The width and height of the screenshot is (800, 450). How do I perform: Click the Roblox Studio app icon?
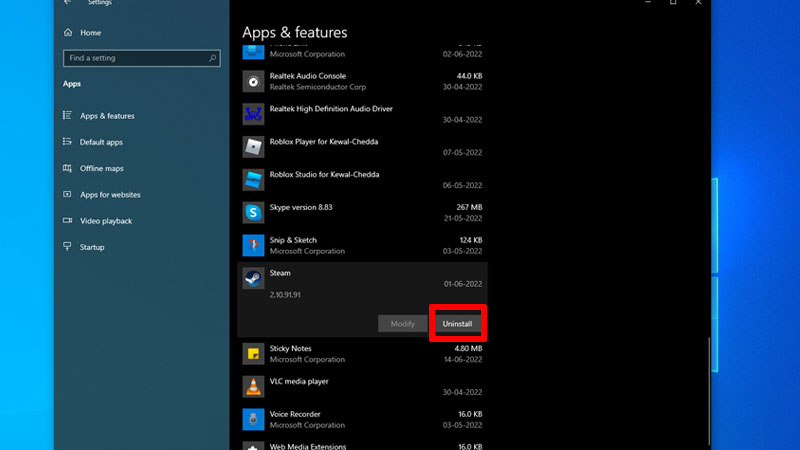click(253, 180)
